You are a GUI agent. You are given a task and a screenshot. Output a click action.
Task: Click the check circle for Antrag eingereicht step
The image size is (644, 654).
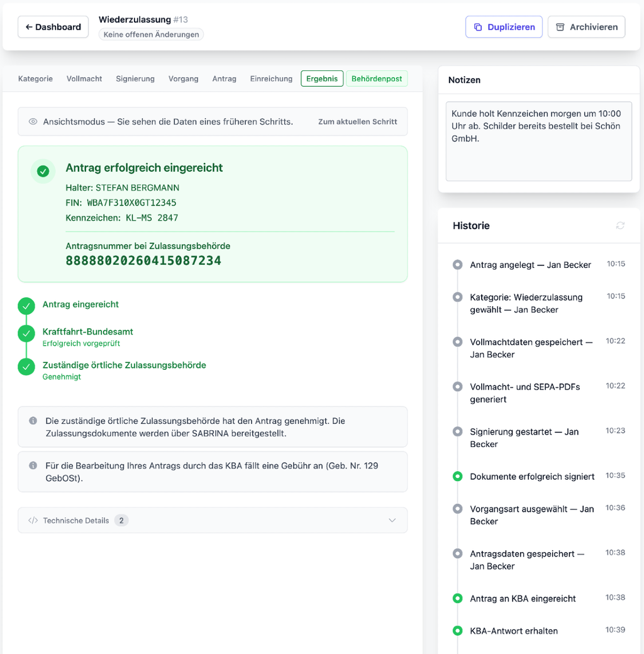click(x=26, y=306)
